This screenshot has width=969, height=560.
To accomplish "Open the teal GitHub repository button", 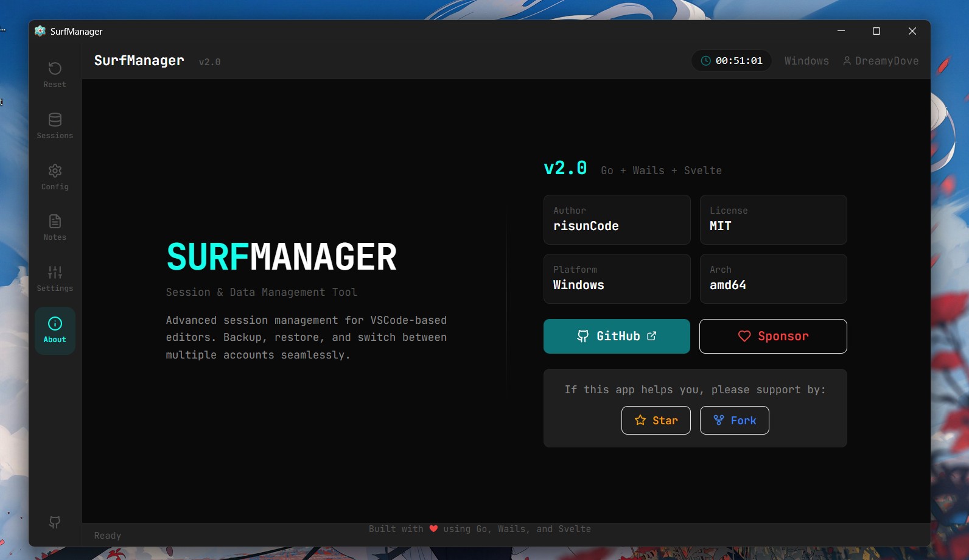I will tap(617, 336).
